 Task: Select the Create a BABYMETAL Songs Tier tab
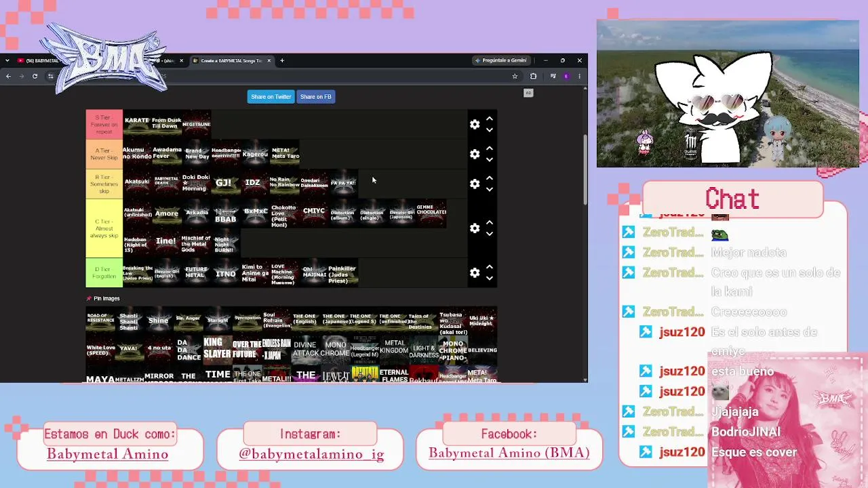point(231,60)
